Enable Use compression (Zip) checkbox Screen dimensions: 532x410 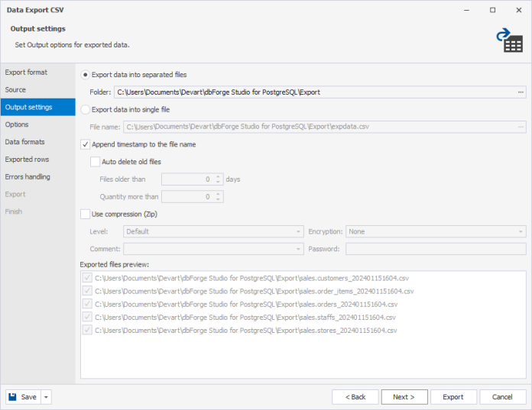click(x=85, y=214)
